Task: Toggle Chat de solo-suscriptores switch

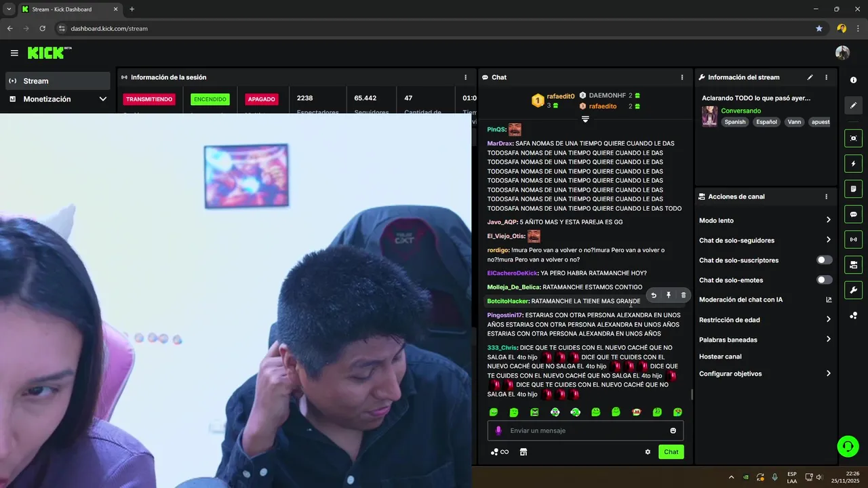Action: click(x=824, y=260)
